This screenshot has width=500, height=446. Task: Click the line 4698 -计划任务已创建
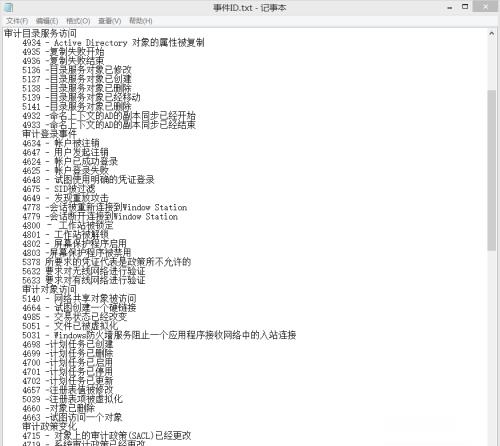click(68, 345)
